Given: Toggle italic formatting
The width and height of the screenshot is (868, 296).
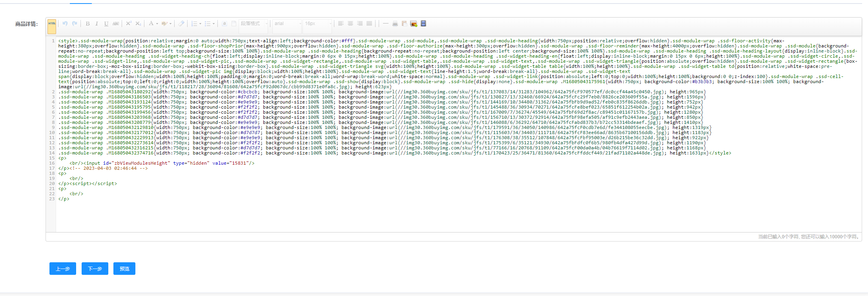Looking at the screenshot, I should click(97, 24).
